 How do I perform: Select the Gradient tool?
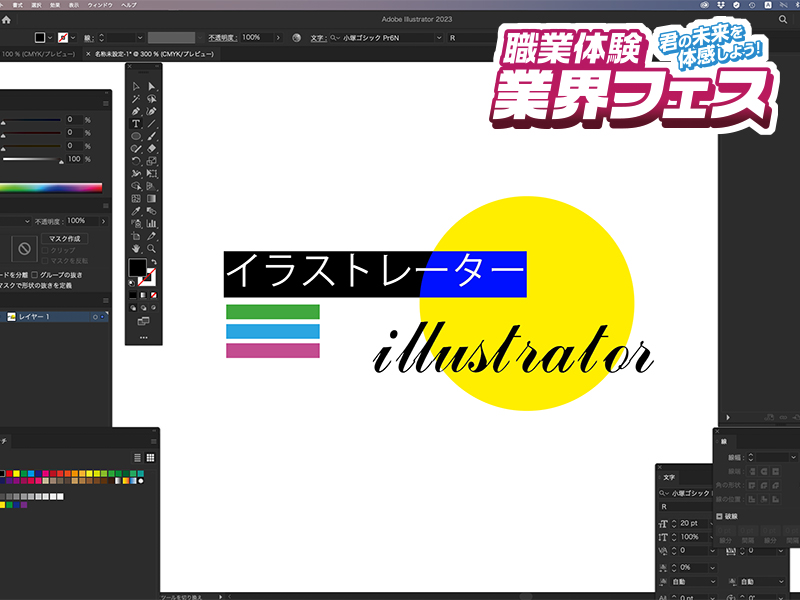(152, 198)
